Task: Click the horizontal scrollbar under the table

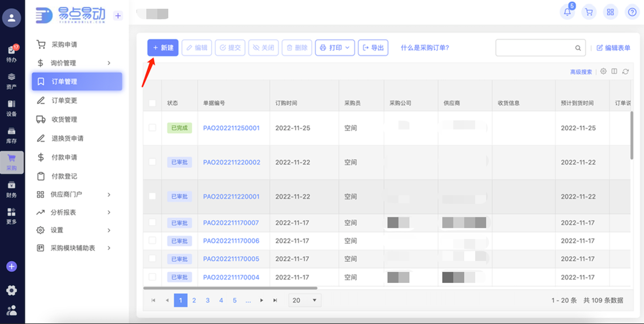Action: (230, 288)
